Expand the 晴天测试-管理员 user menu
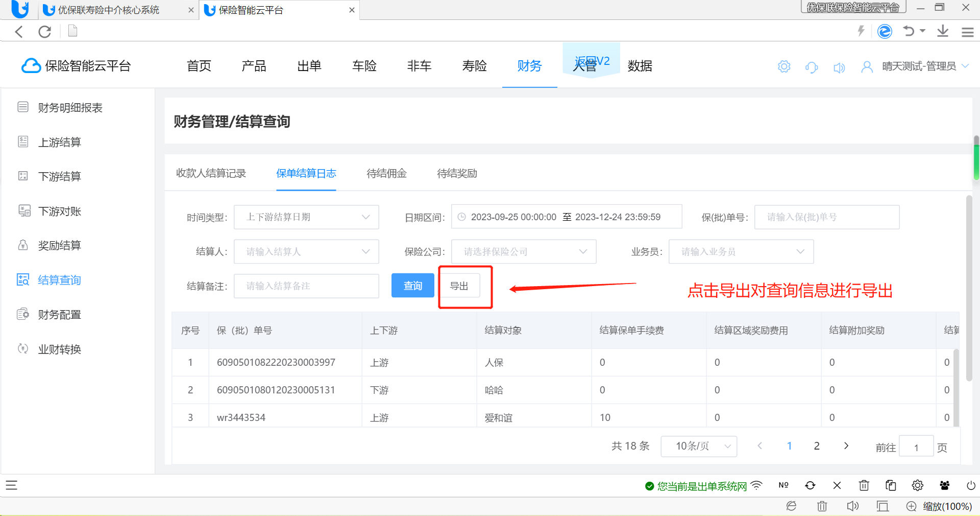This screenshot has height=516, width=980. (x=965, y=66)
